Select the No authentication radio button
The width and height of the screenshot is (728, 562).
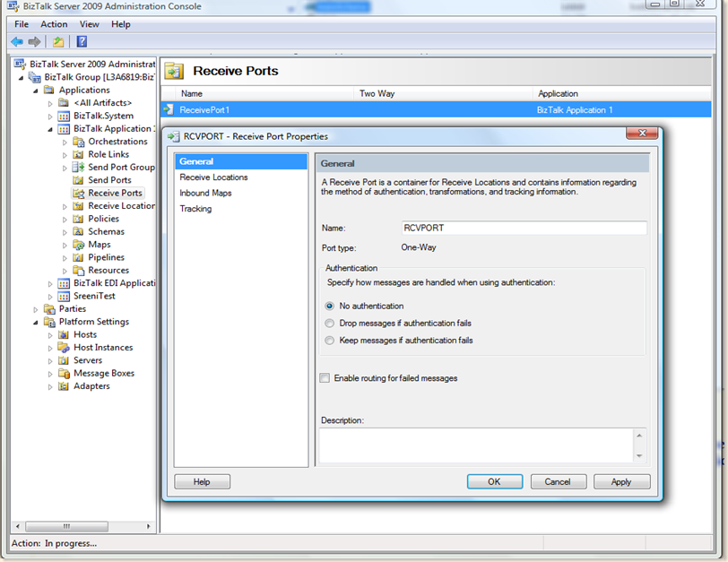pos(330,307)
